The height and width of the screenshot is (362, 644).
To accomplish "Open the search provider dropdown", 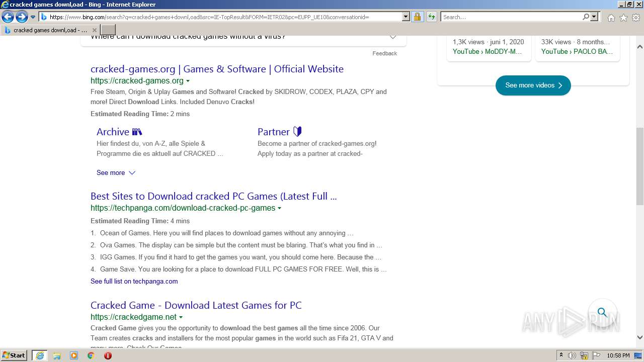I will pos(594,17).
